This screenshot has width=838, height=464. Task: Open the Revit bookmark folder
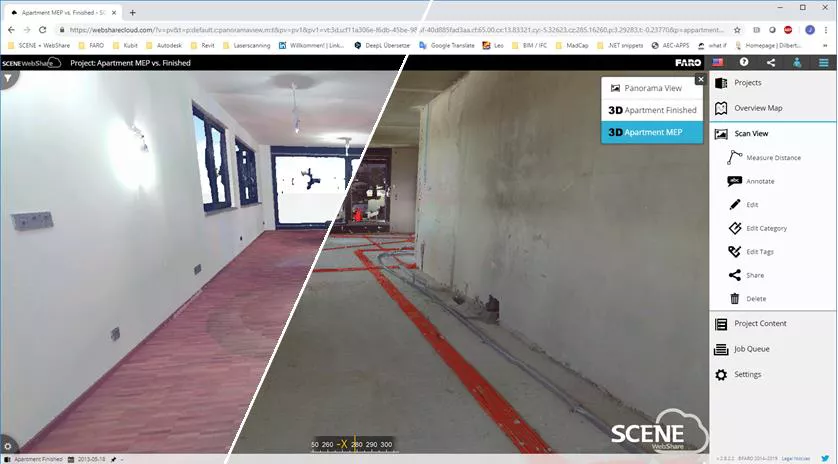point(203,45)
